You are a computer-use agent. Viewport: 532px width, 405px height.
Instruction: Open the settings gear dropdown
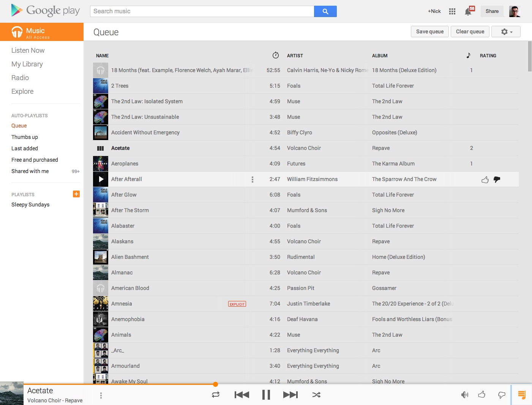point(506,32)
